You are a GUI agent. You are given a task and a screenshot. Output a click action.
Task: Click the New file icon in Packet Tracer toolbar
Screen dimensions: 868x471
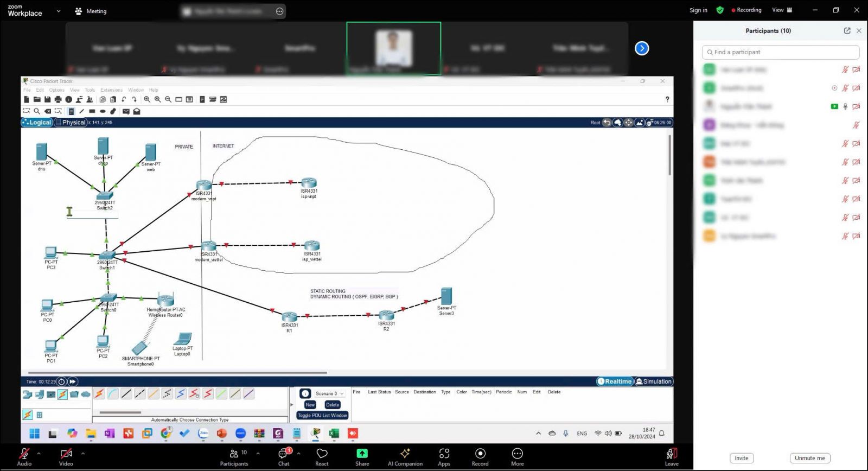(27, 99)
